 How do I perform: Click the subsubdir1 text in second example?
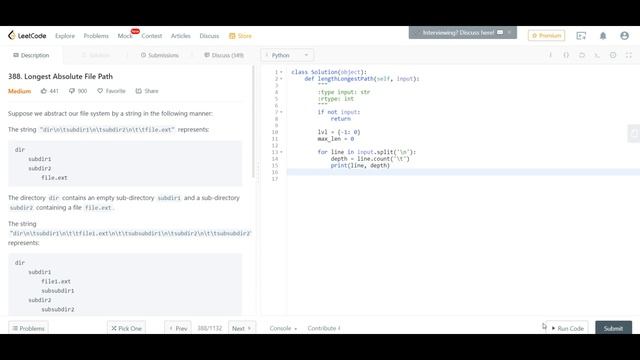[58, 291]
